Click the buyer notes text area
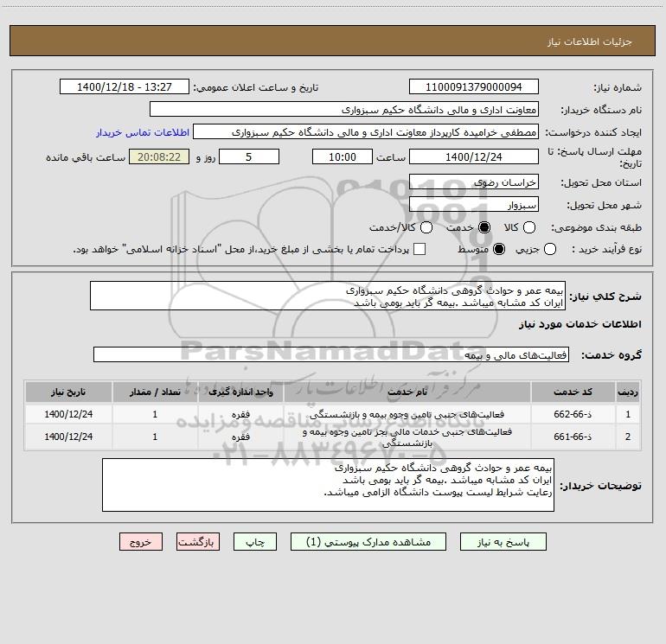The height and width of the screenshot is (644, 666). click(x=328, y=485)
